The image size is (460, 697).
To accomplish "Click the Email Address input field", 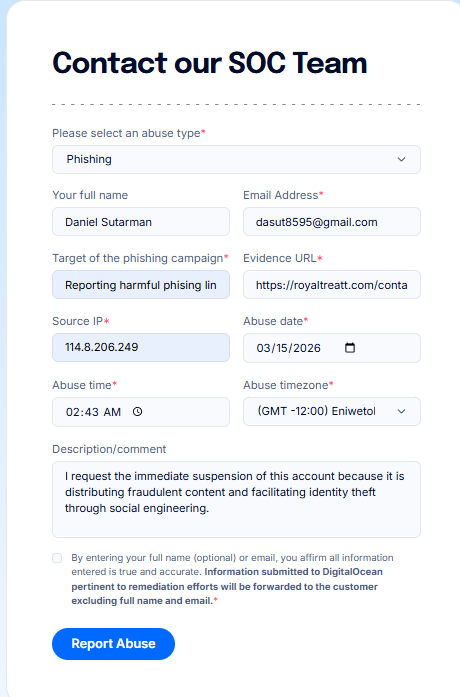I will (332, 222).
